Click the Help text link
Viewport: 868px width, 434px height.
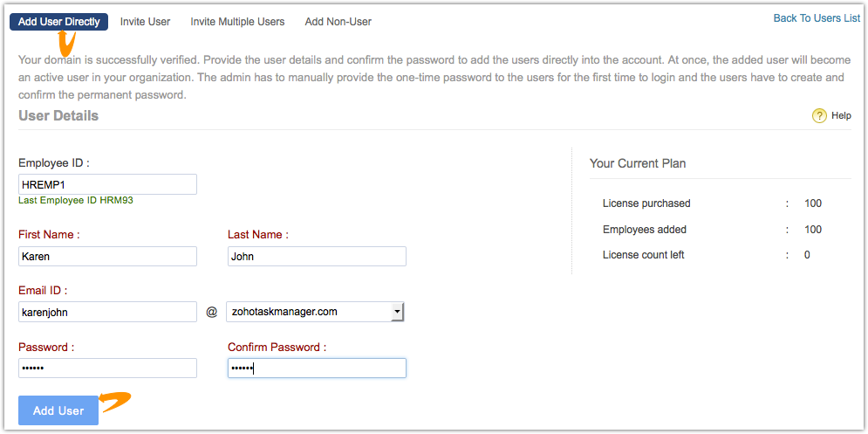[841, 116]
